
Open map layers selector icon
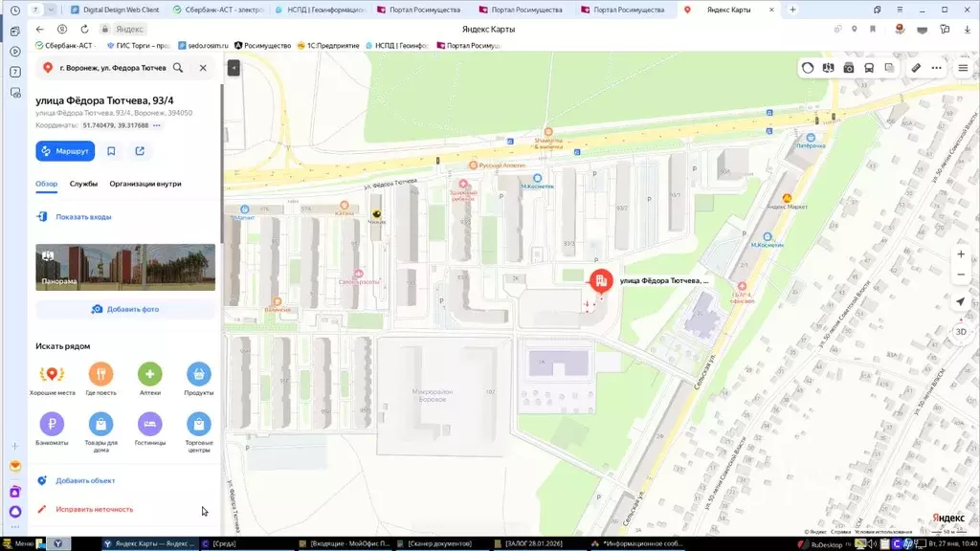[889, 68]
